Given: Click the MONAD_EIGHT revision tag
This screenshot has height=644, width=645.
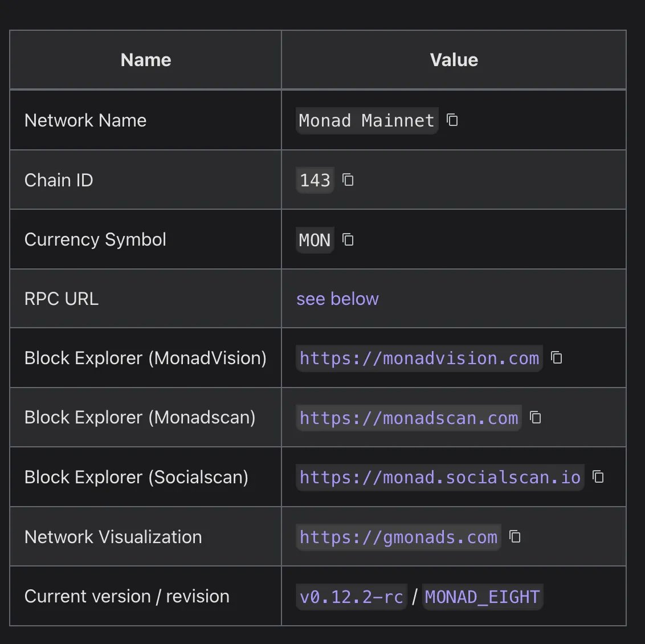Looking at the screenshot, I should click(482, 597).
